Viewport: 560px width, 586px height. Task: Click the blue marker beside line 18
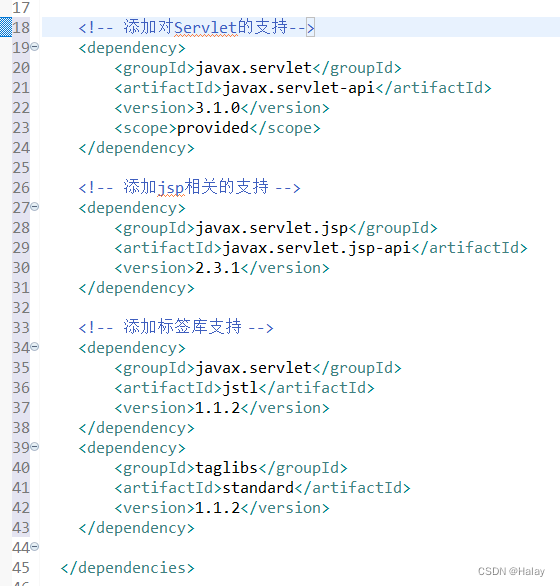point(6,27)
